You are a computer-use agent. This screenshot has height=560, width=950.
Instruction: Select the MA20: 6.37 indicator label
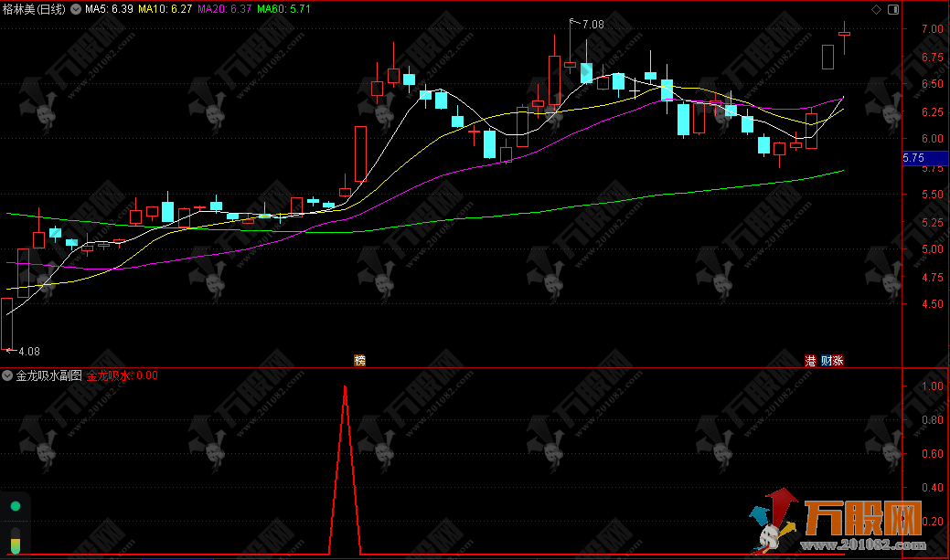coord(224,9)
